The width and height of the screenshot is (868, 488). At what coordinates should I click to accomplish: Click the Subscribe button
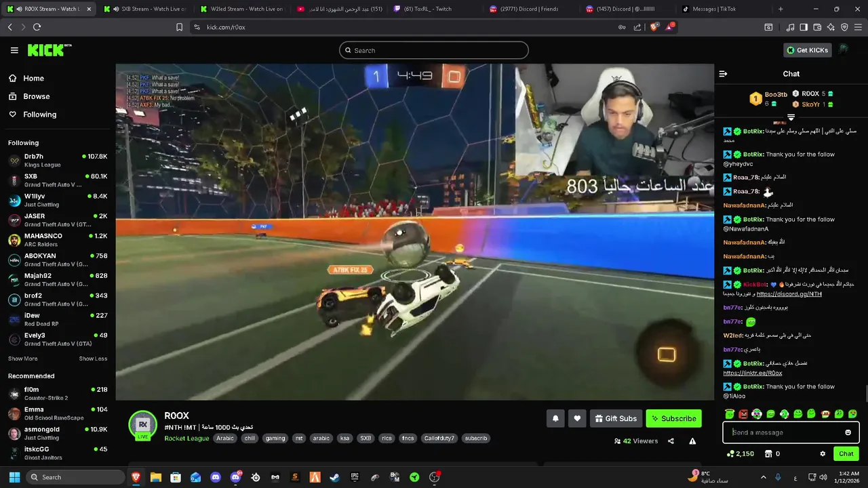[673, 419]
